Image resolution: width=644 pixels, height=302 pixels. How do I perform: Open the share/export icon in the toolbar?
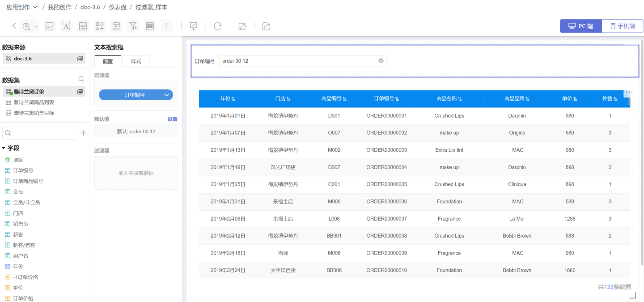[x=266, y=26]
